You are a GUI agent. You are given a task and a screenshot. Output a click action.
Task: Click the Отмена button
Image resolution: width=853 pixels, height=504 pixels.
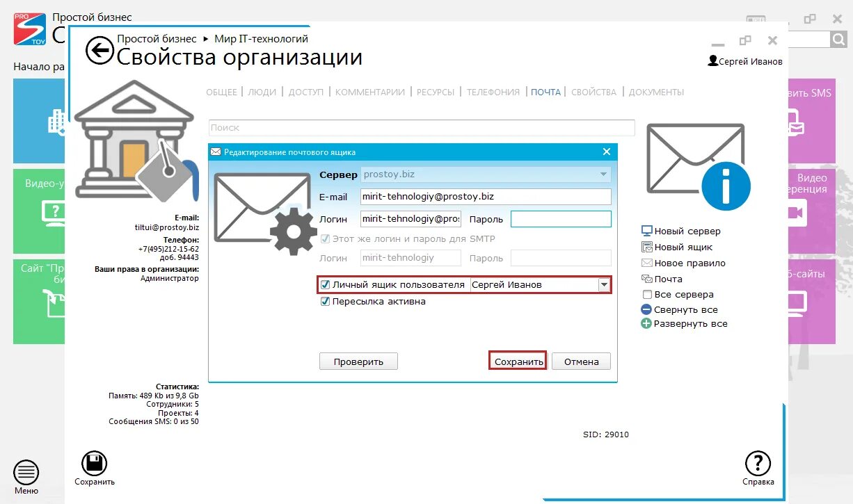click(582, 361)
